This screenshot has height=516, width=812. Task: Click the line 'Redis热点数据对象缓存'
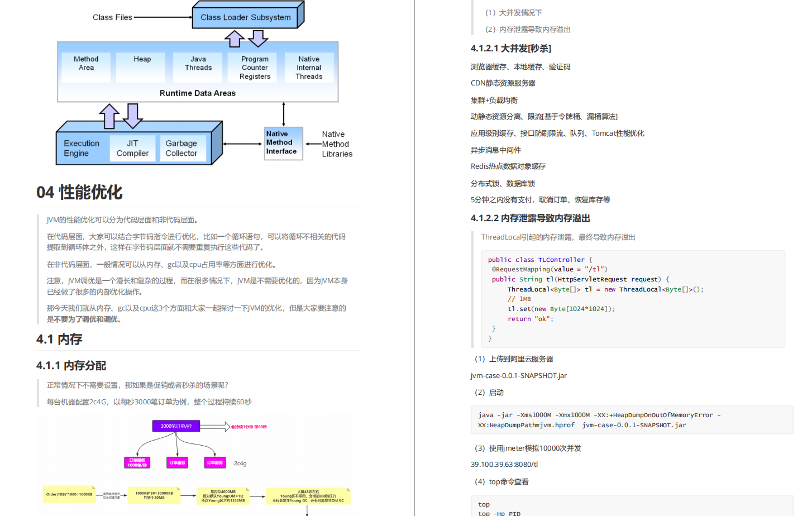tap(508, 166)
